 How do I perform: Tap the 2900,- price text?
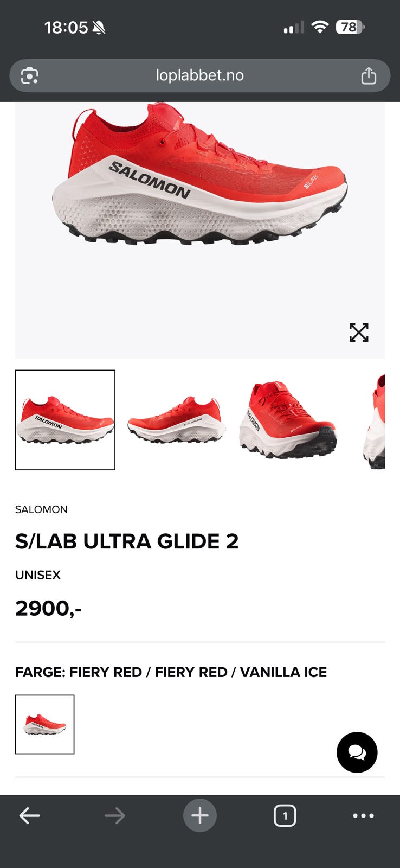(x=48, y=608)
